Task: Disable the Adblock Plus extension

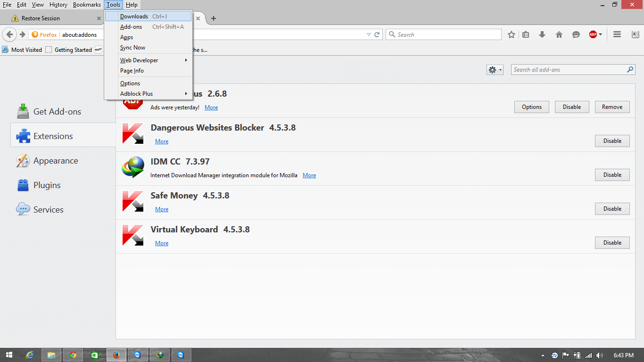Action: click(572, 107)
